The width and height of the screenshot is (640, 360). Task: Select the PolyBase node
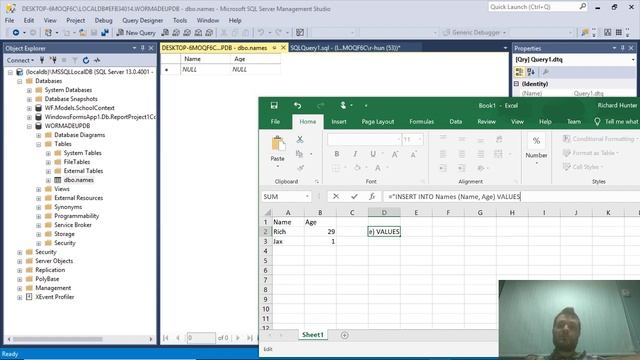(47, 279)
